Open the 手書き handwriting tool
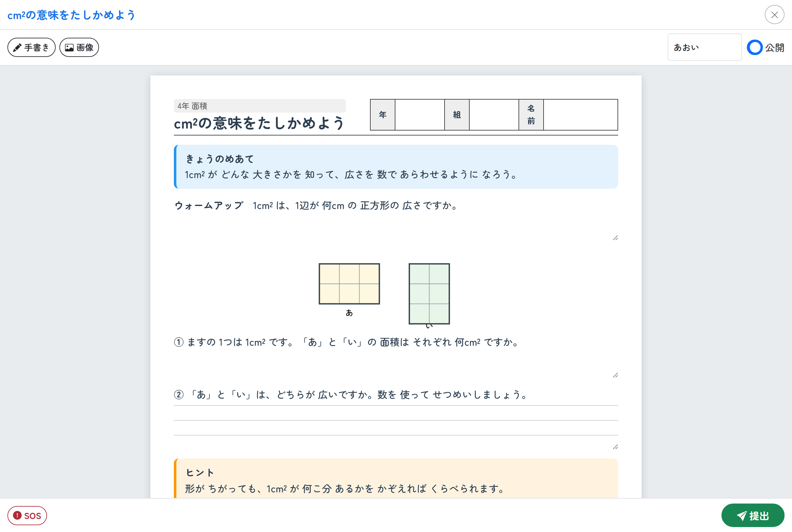The width and height of the screenshot is (792, 532). click(31, 47)
